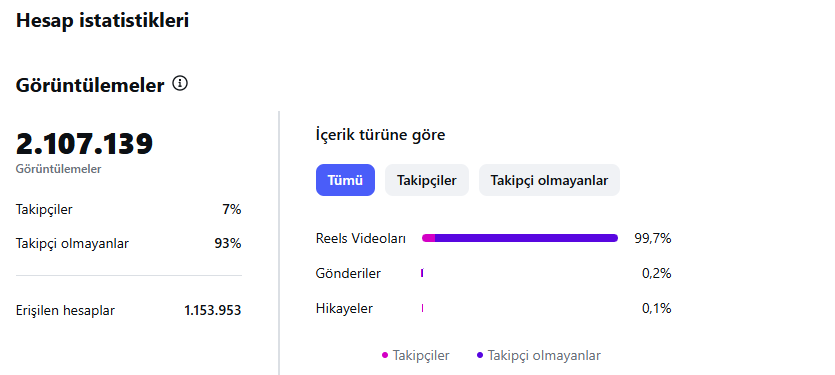The image size is (835, 375).
Task: Click the 0,1% percentage value
Action: coord(657,308)
